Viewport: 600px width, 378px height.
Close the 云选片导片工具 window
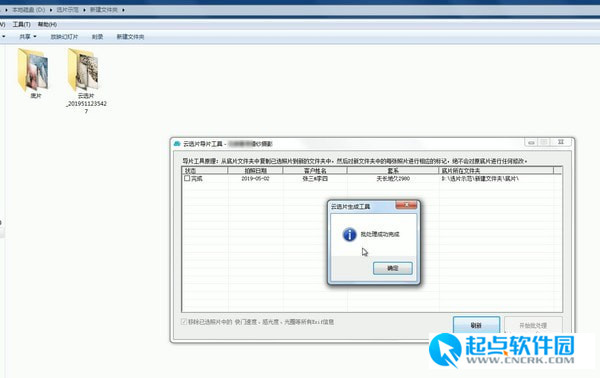(x=561, y=142)
